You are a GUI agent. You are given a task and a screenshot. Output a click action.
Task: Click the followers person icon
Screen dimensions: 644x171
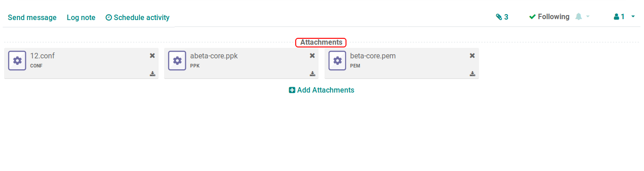pyautogui.click(x=616, y=17)
